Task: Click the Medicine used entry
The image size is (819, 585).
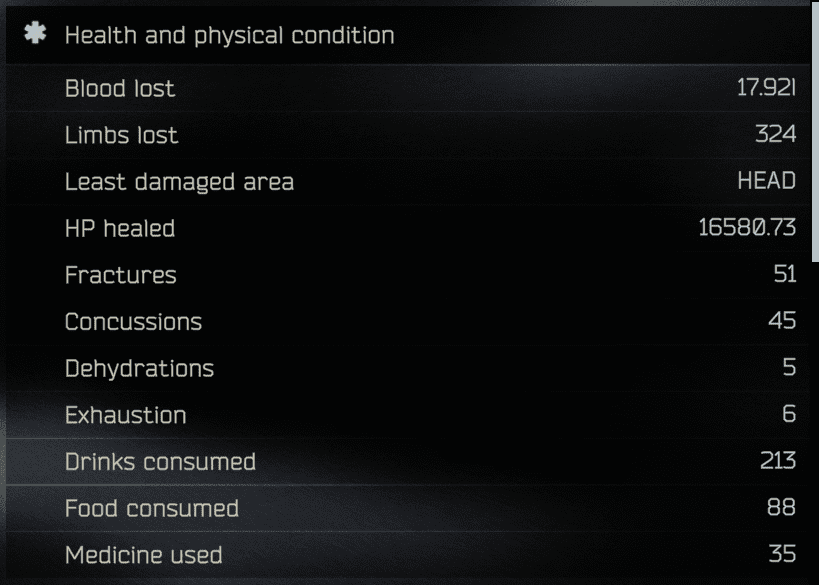Action: (x=407, y=555)
